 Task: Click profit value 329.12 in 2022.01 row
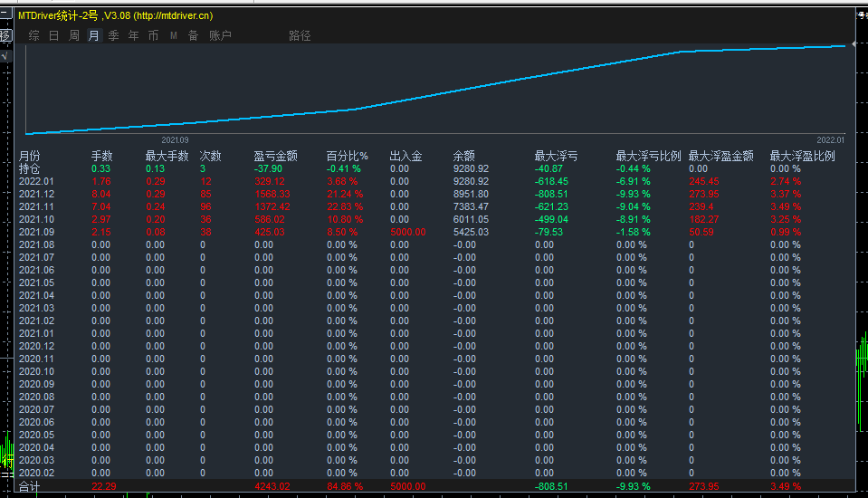click(270, 181)
